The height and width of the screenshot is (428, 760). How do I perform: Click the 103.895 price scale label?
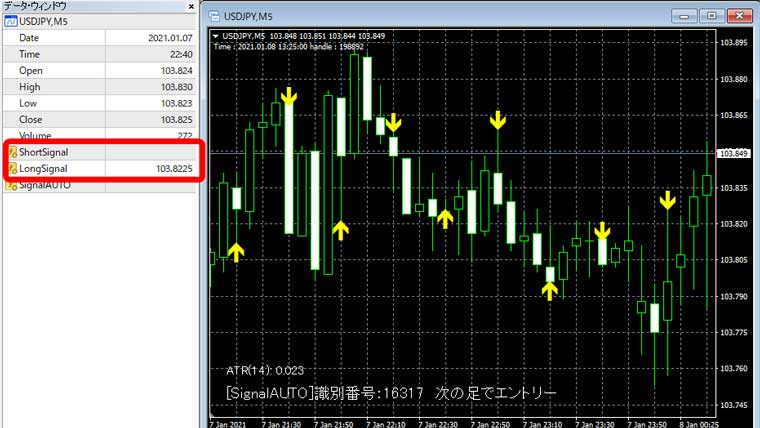[734, 43]
